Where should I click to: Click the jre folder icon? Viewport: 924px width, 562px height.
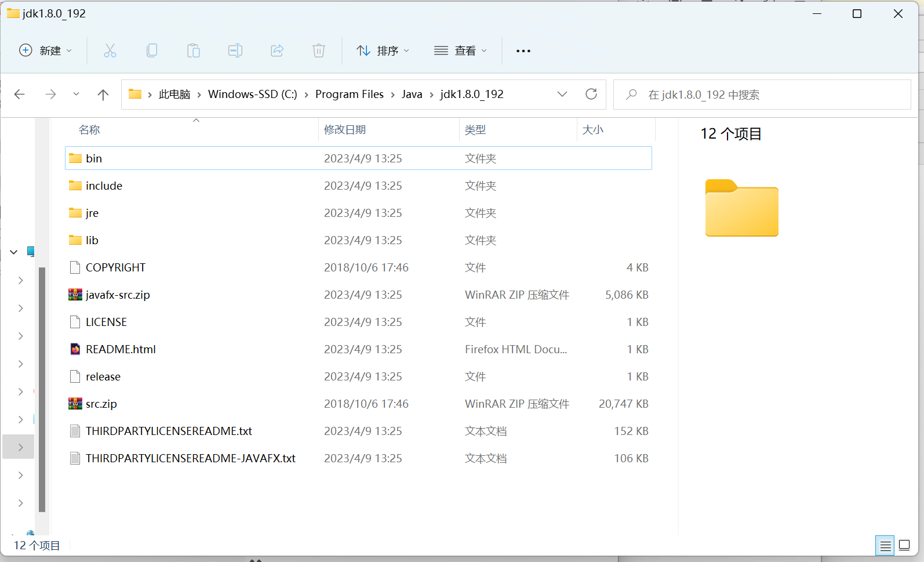[x=75, y=213]
